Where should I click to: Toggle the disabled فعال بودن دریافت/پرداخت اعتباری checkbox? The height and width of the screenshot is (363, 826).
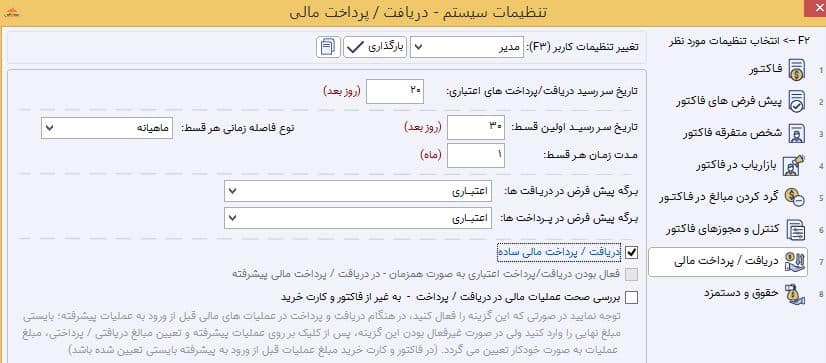tap(631, 274)
